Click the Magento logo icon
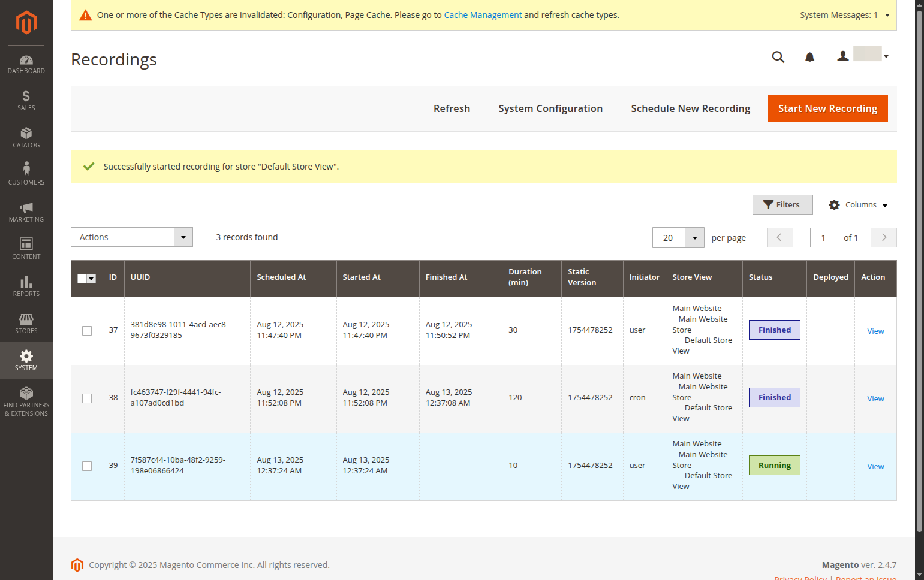The height and width of the screenshot is (580, 924). [26, 23]
